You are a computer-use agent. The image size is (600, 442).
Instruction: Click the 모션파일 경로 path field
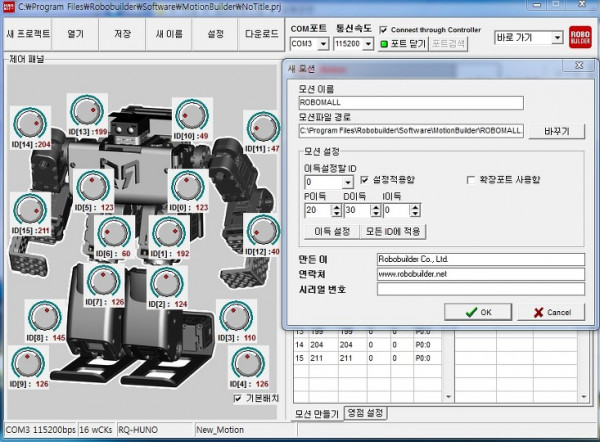pos(411,130)
